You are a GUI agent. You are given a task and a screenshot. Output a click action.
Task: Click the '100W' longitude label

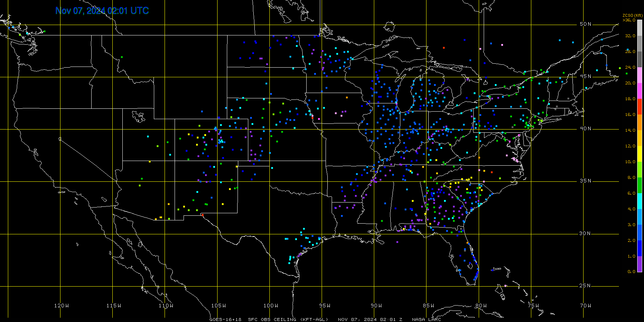(x=271, y=306)
